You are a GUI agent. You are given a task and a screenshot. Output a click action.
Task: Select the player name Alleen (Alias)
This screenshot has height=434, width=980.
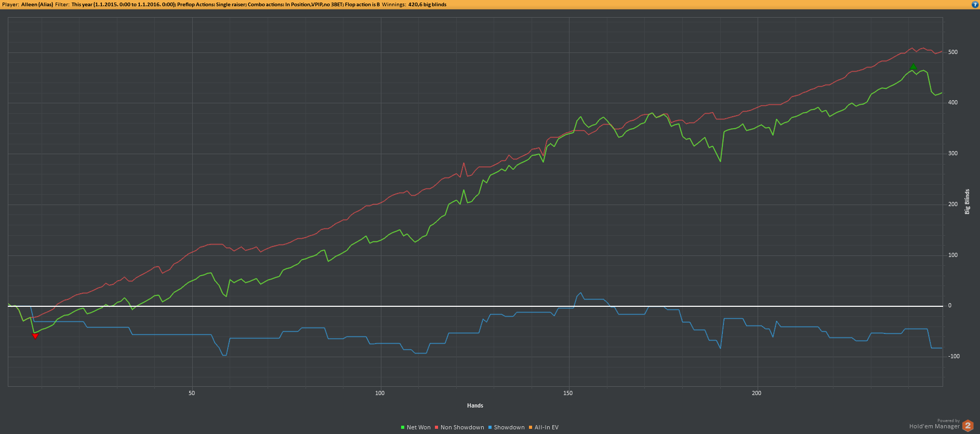(37, 5)
